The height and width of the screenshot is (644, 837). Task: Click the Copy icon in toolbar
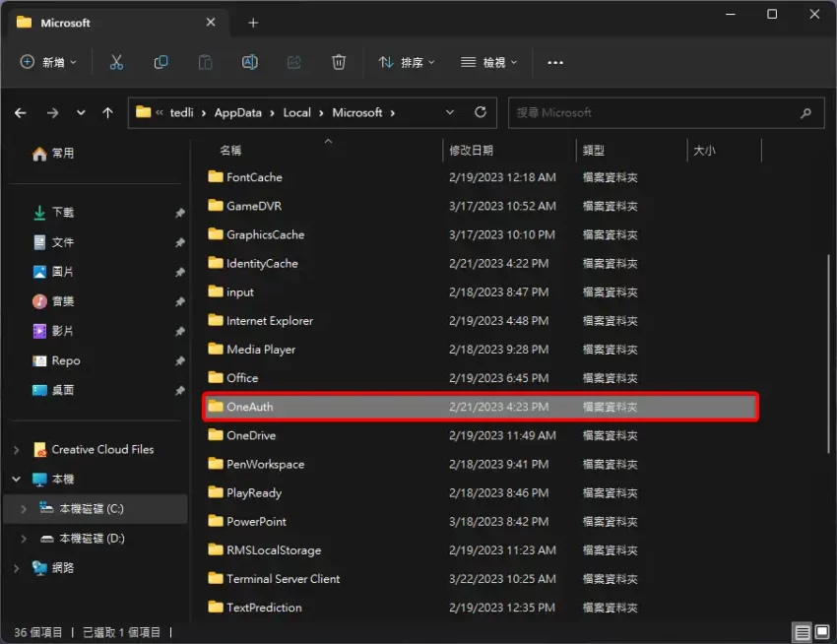[x=161, y=62]
